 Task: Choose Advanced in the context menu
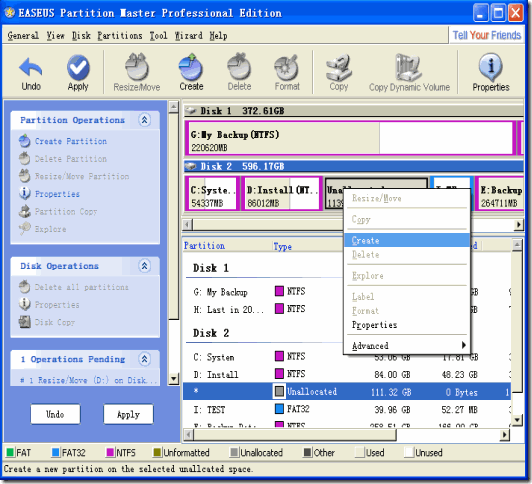pos(406,346)
